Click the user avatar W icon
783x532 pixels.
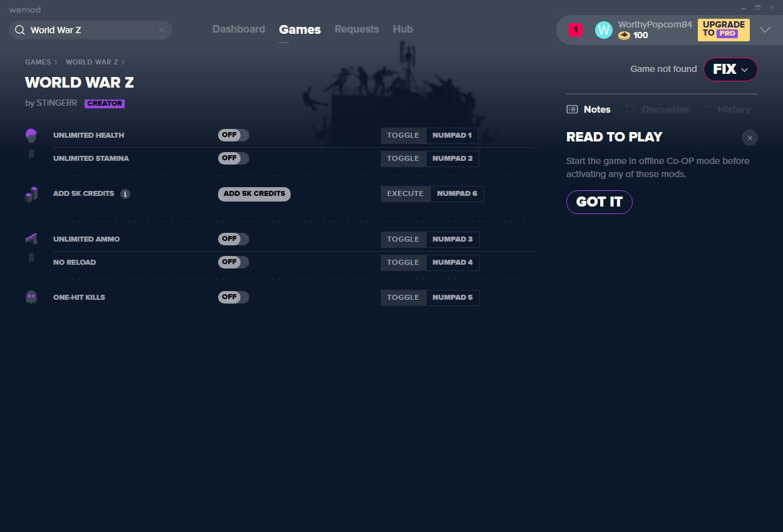point(603,30)
